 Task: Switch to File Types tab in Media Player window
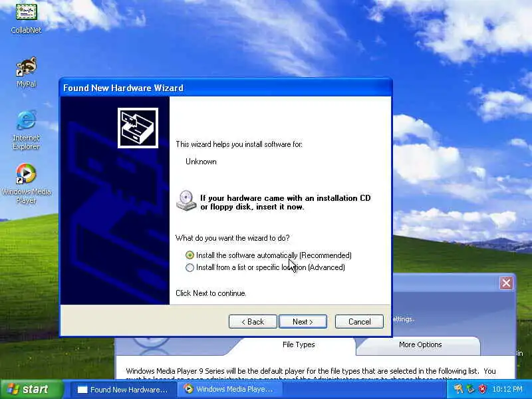click(299, 344)
